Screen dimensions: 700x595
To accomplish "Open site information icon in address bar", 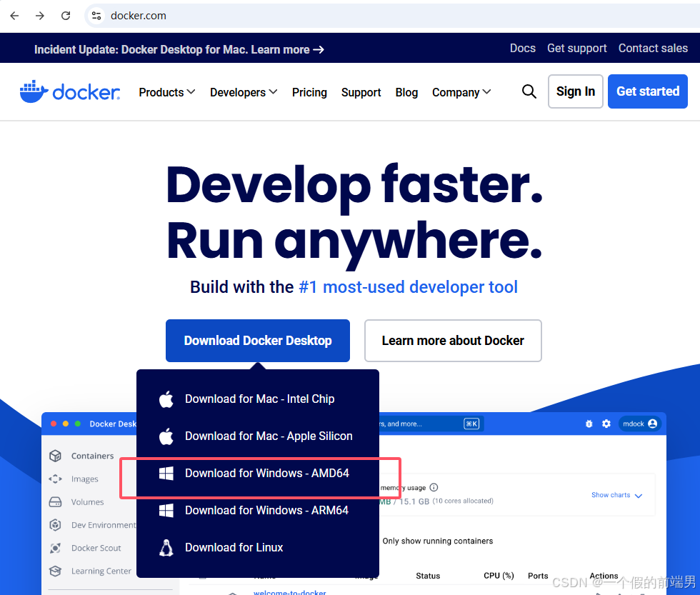I will tap(96, 16).
